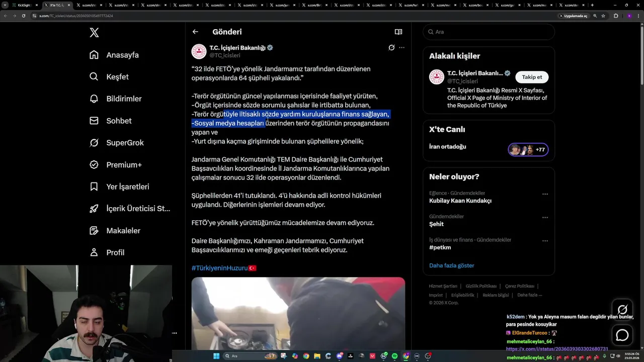Click the Ara search field on X
Image resolution: width=644 pixels, height=362 pixels.
489,32
